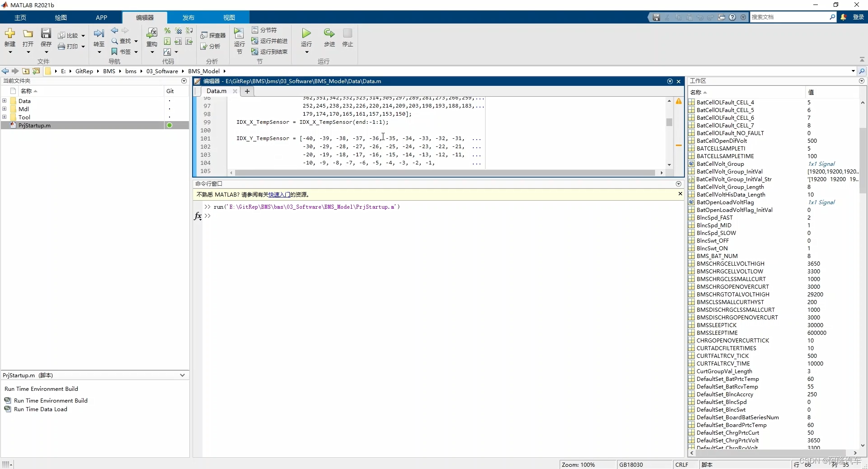Click the 步进 (Step) icon
The height and width of the screenshot is (469, 868).
[x=329, y=33]
